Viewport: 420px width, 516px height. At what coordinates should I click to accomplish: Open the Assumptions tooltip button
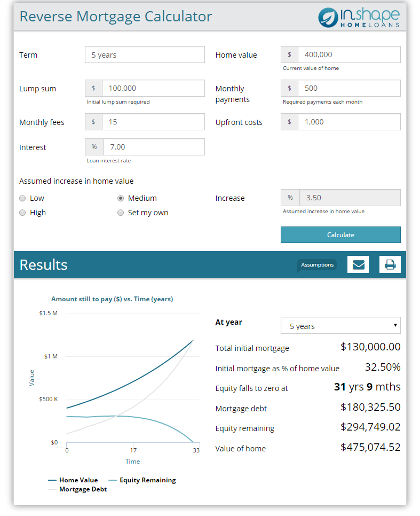317,265
